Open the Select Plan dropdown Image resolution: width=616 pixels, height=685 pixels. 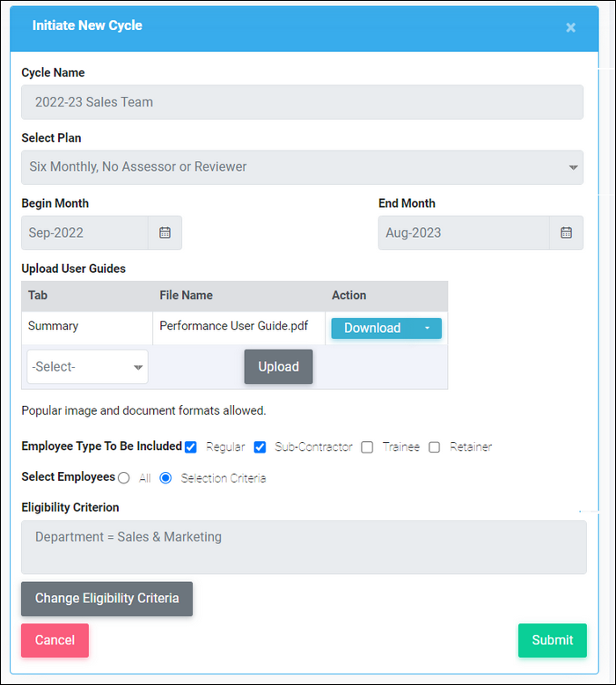[x=302, y=167]
